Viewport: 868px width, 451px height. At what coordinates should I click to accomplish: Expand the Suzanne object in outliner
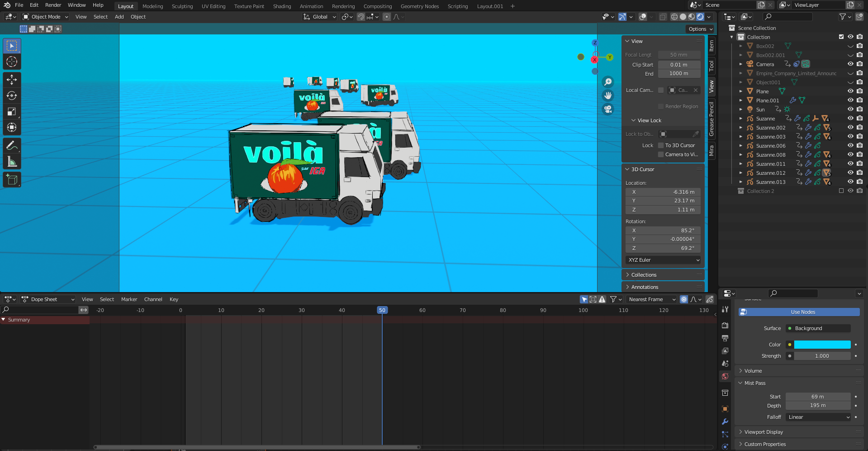pyautogui.click(x=741, y=119)
